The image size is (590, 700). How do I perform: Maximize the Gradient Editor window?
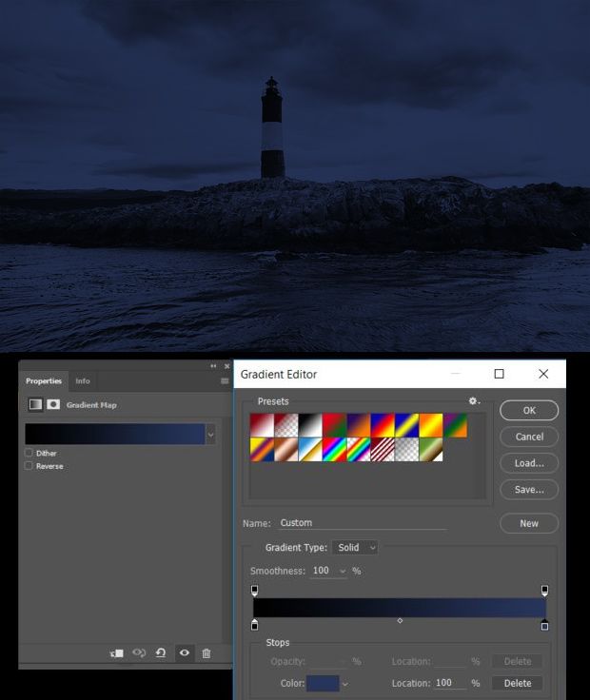pos(500,374)
